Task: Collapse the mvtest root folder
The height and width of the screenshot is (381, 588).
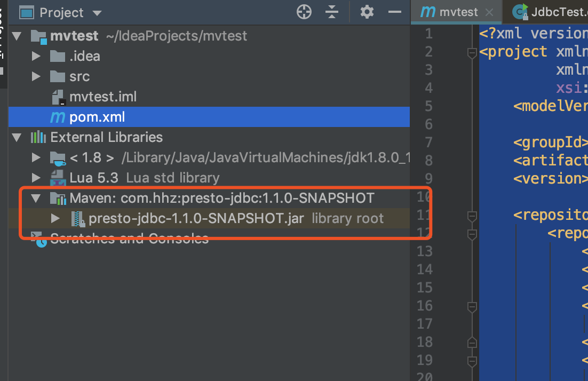Action: 17,36
